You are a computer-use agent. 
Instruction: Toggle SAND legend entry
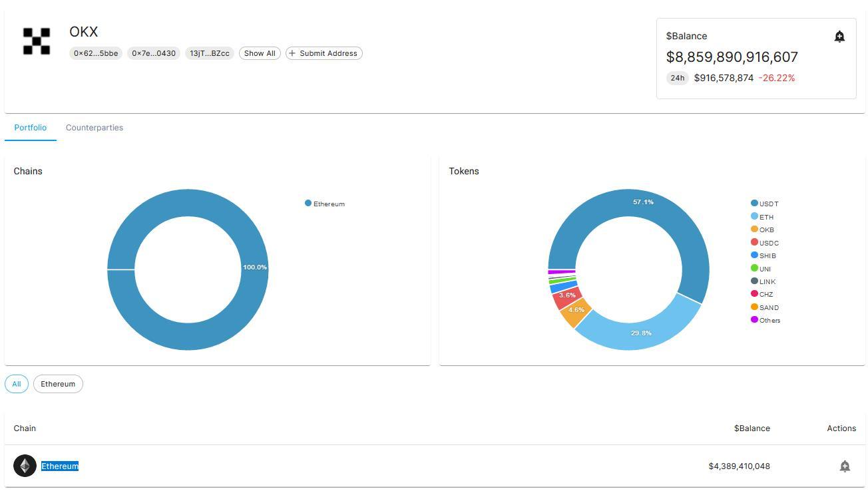765,307
